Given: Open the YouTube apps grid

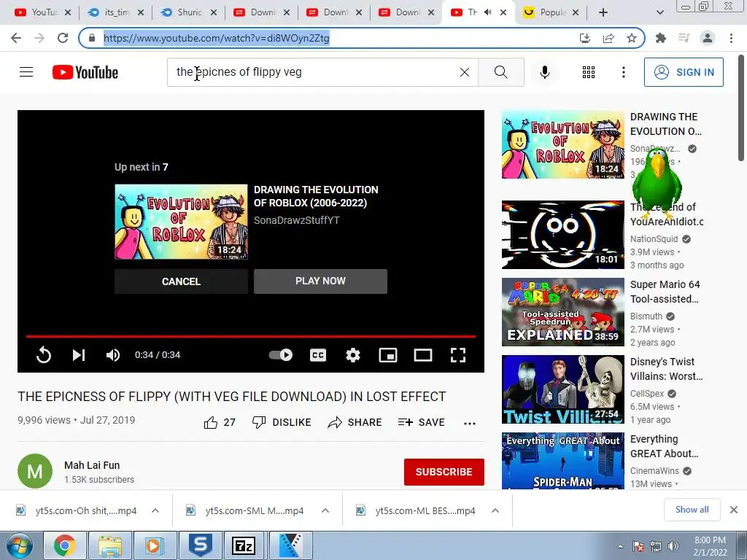Looking at the screenshot, I should point(589,72).
